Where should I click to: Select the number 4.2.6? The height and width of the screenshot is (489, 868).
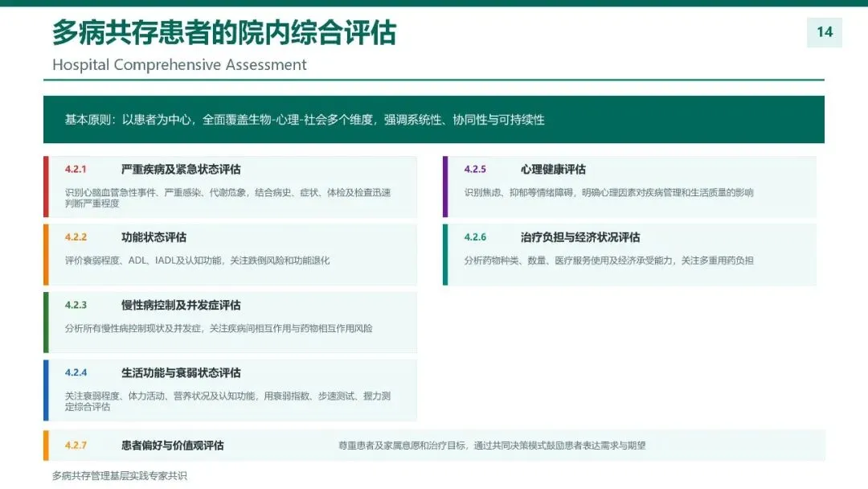click(475, 237)
